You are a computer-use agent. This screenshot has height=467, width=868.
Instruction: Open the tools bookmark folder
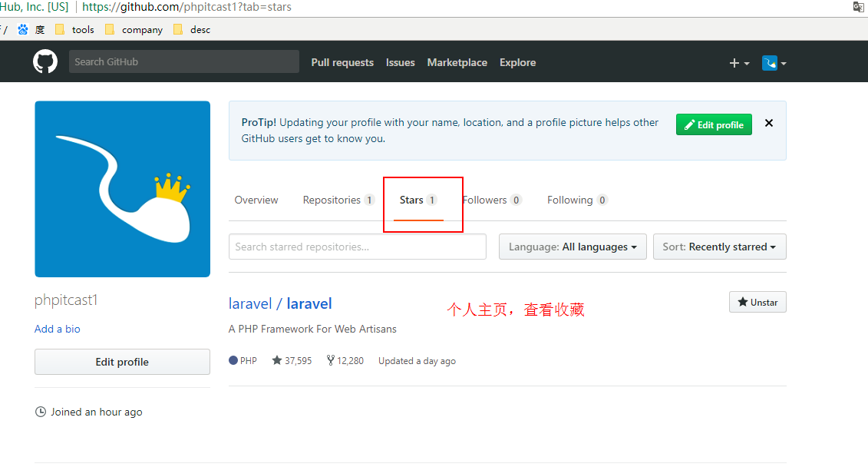[75, 30]
